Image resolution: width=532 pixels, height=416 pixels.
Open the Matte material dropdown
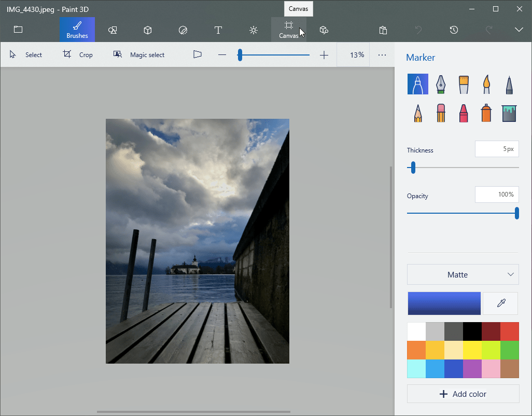[463, 274]
